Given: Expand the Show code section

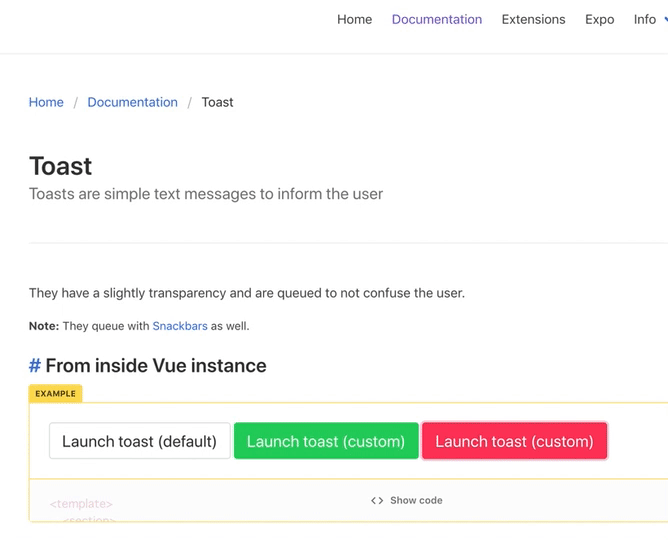Looking at the screenshot, I should point(415,500).
